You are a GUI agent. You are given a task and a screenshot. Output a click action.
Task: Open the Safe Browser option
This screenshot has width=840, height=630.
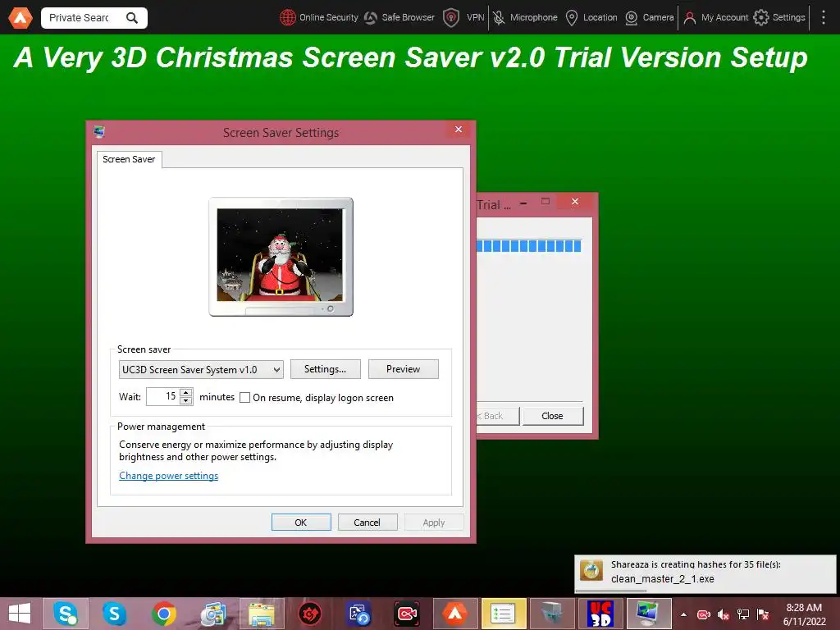(x=399, y=18)
